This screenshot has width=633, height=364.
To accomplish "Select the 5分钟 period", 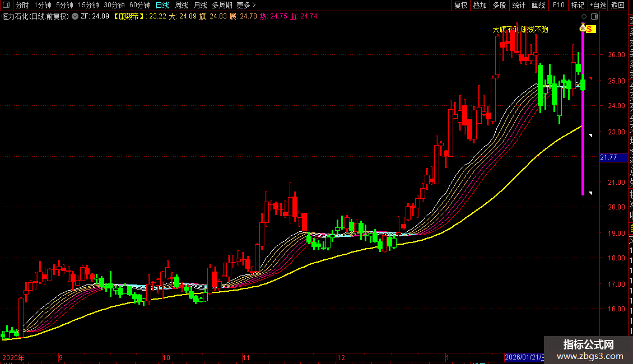I will point(64,5).
